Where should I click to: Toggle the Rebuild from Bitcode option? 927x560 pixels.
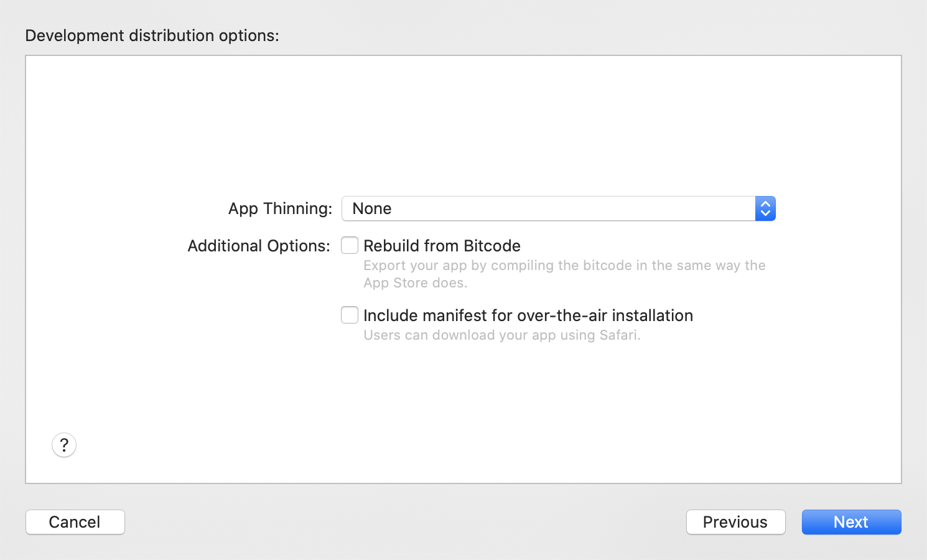(350, 245)
